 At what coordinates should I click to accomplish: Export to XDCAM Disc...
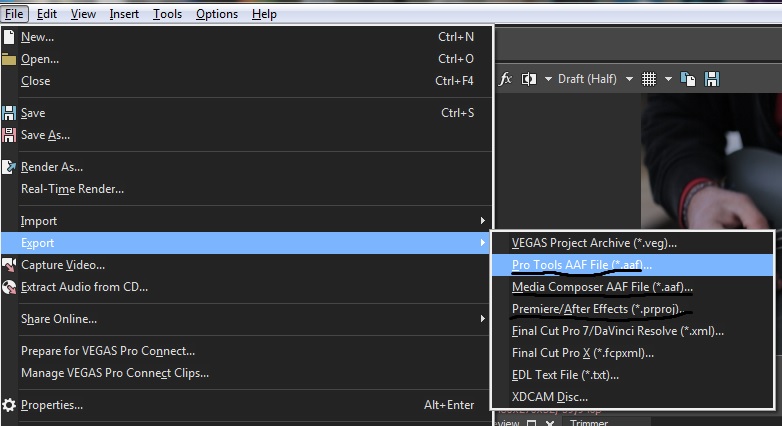(632, 397)
